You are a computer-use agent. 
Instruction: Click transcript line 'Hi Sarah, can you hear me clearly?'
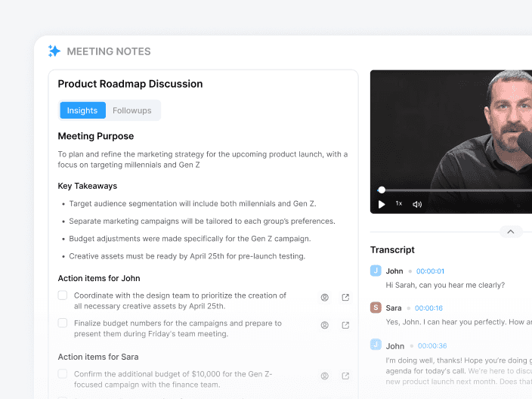click(x=445, y=285)
